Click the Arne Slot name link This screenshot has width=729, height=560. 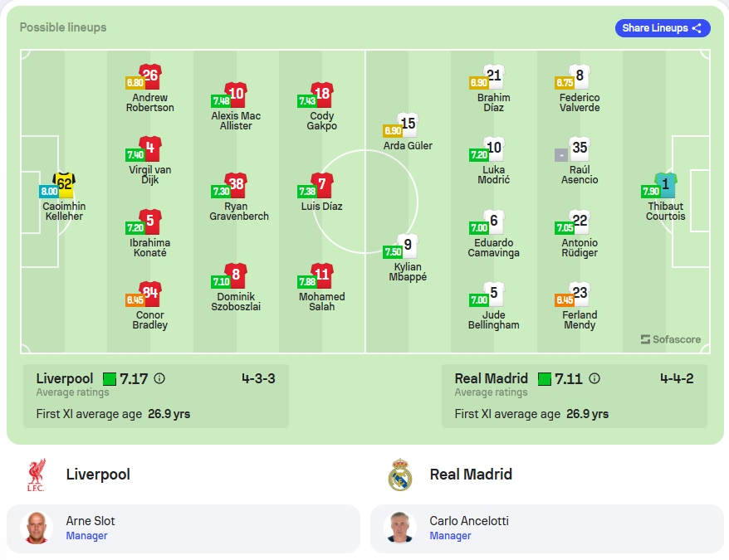point(91,521)
